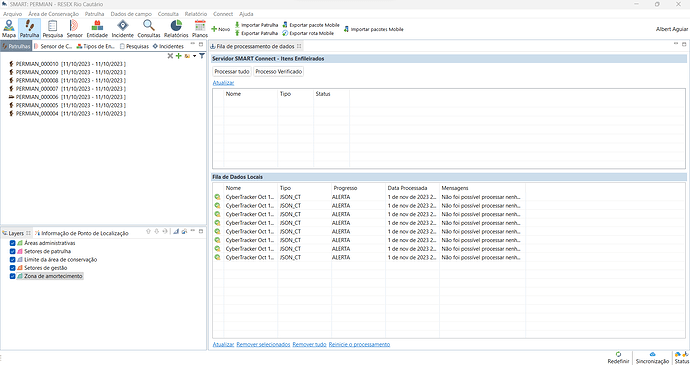The image size is (690, 365).
Task: Open the patrol list filter funnel
Action: pos(202,56)
